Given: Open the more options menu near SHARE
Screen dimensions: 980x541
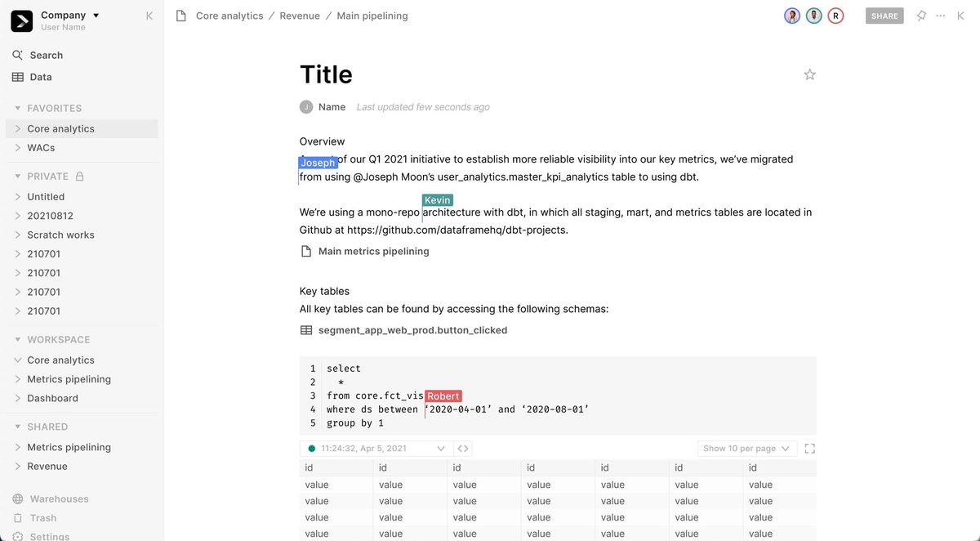Looking at the screenshot, I should [x=940, y=15].
